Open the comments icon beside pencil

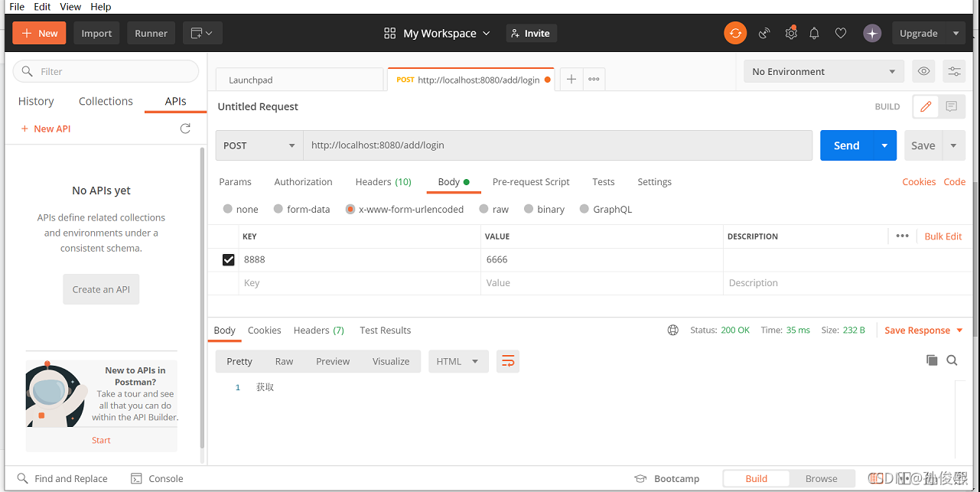[951, 106]
